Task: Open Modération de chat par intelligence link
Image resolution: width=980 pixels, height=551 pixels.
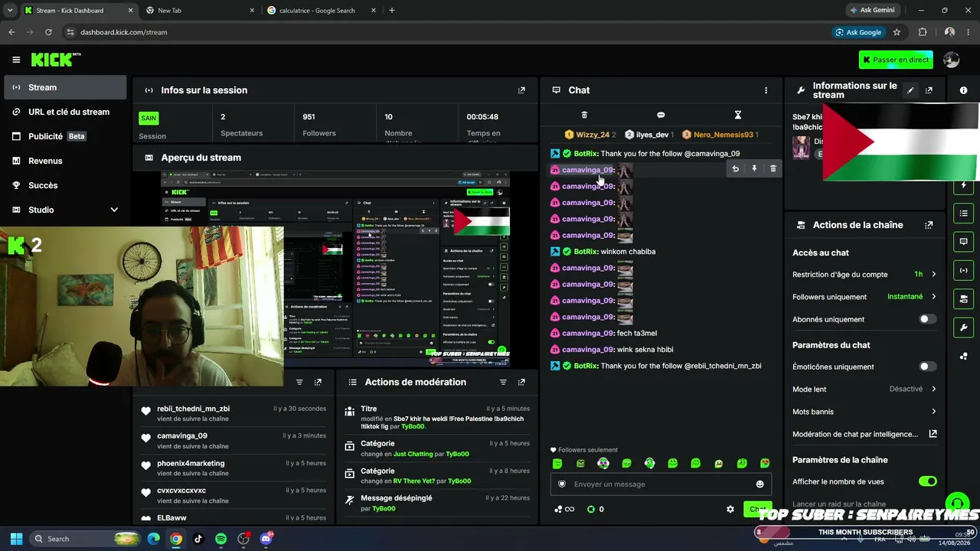Action: 864,434
